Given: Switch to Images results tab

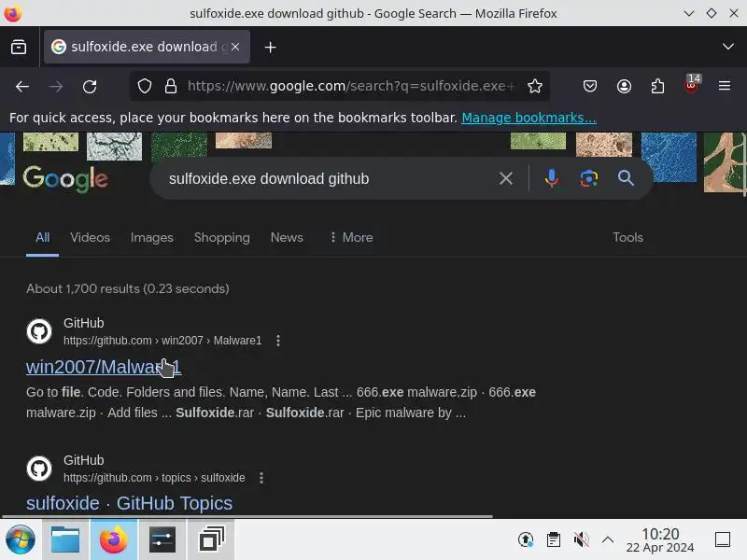Looking at the screenshot, I should [x=152, y=238].
